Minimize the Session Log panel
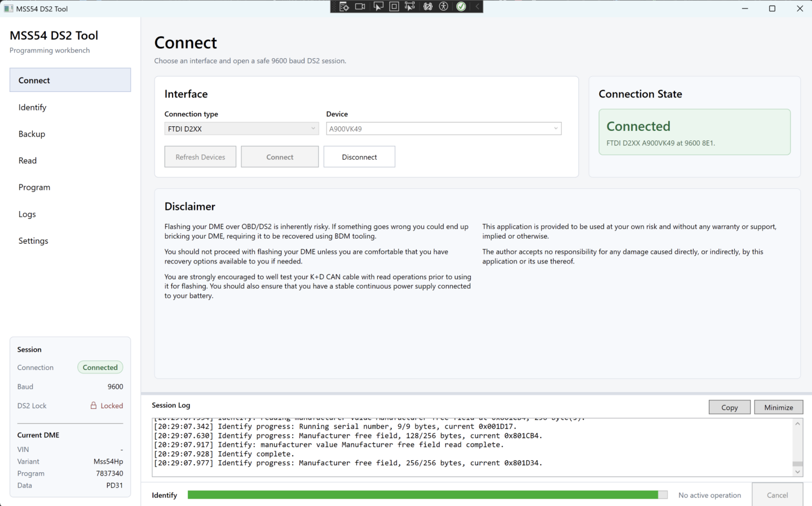 (x=778, y=407)
